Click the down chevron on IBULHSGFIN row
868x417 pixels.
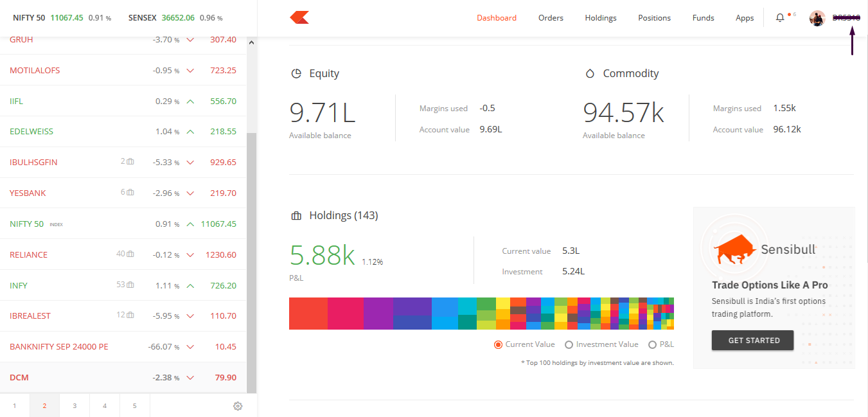(190, 163)
